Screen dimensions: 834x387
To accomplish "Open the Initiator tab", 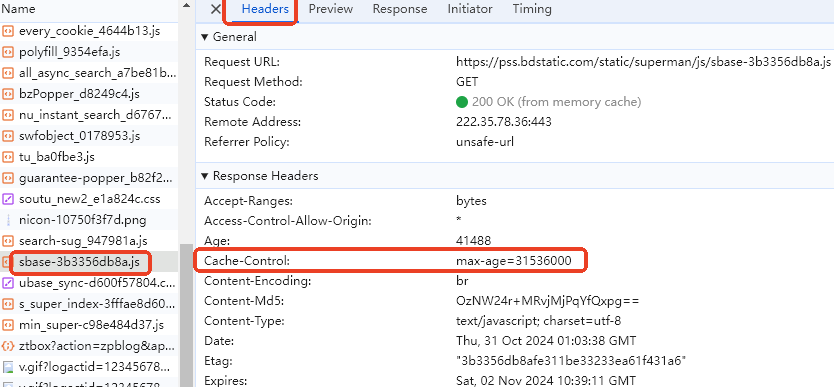I will coord(470,9).
